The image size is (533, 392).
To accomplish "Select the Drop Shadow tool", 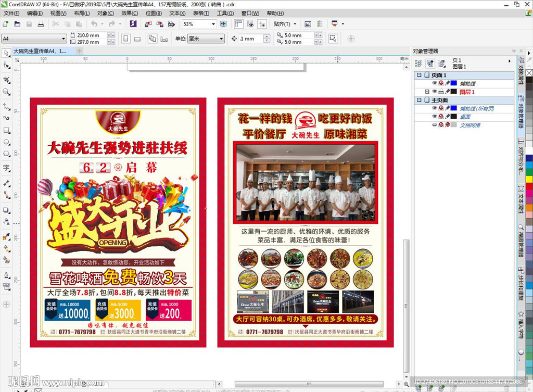I will [x=6, y=210].
